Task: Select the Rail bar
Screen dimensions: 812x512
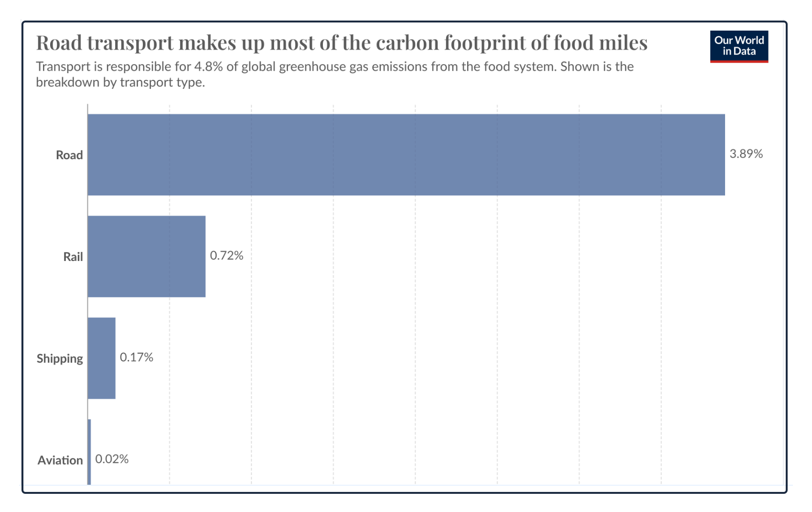Action: [x=146, y=256]
